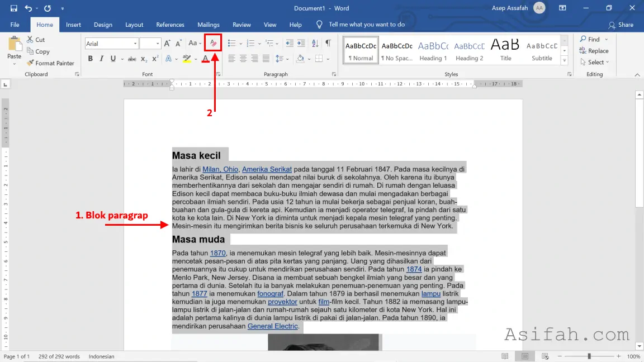
Task: Click the Share button
Action: coord(621,25)
